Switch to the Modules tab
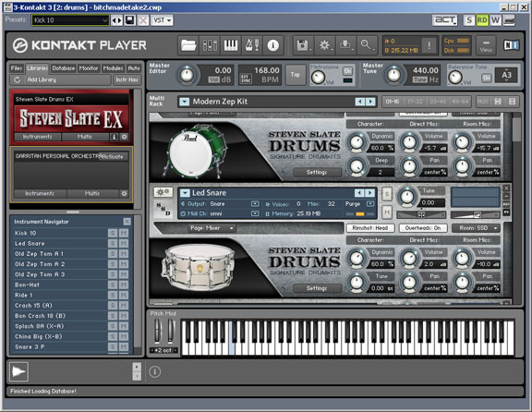This screenshot has height=412, width=532. (x=113, y=68)
